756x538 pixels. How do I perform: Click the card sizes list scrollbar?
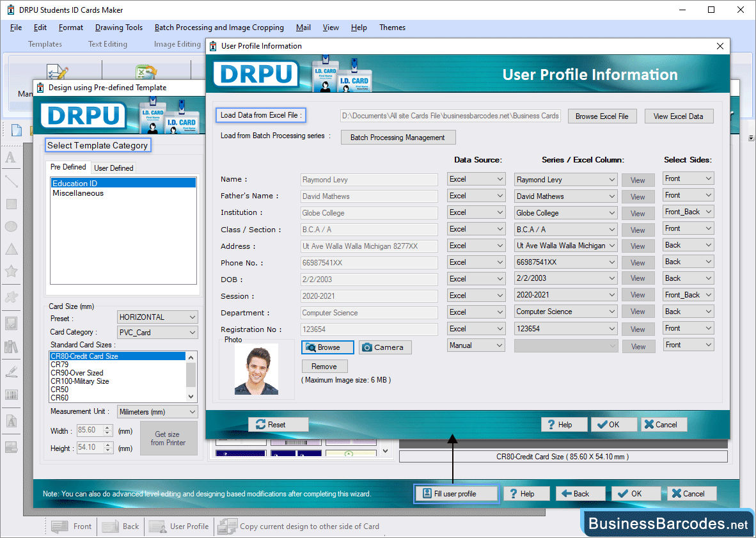tap(191, 377)
